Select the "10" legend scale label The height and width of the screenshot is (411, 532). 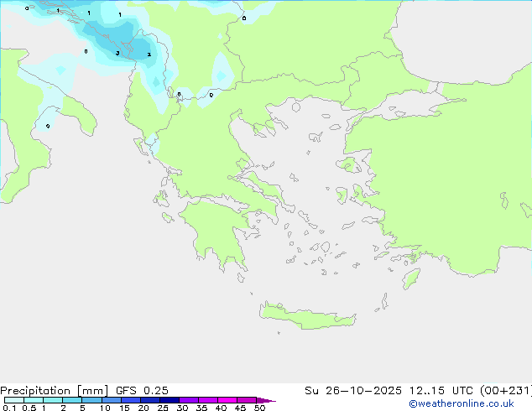pyautogui.click(x=105, y=408)
